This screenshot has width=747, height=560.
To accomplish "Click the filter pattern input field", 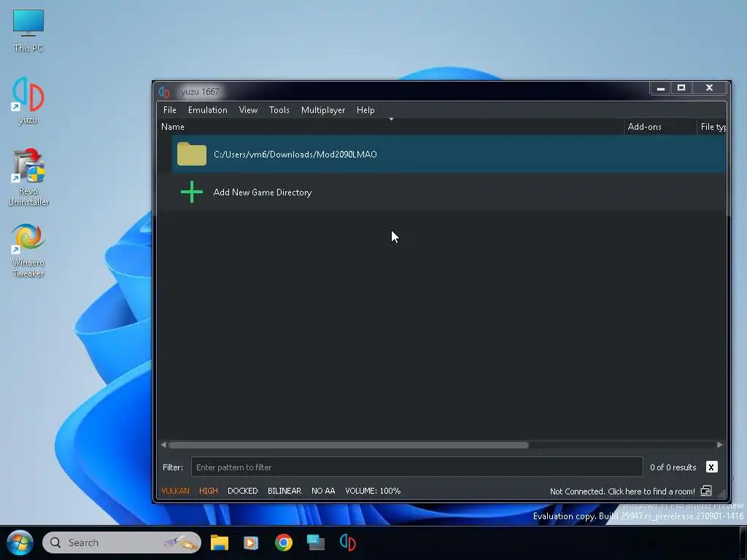I will coord(417,467).
